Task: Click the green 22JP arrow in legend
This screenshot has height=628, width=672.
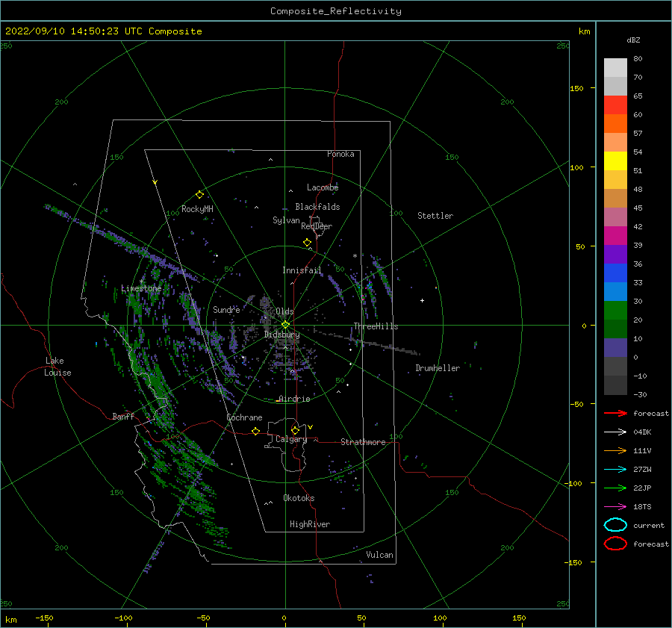Action: coord(615,488)
